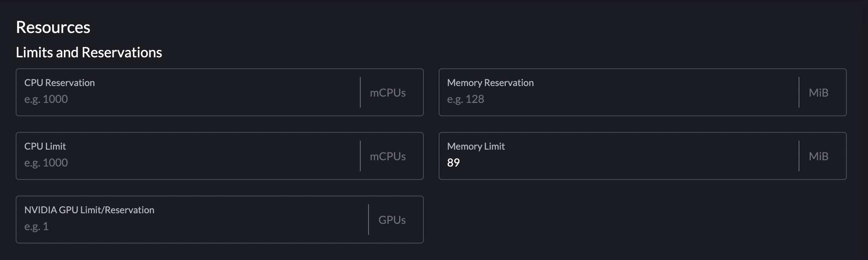Click the Memory Reservation field label
This screenshot has height=260, width=868.
(490, 82)
